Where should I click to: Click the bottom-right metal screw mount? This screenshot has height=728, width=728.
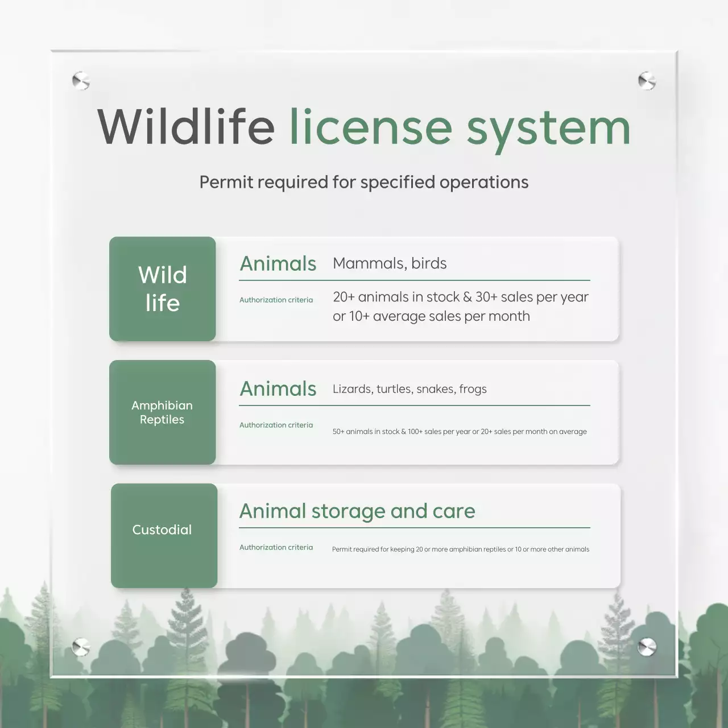coord(647,647)
